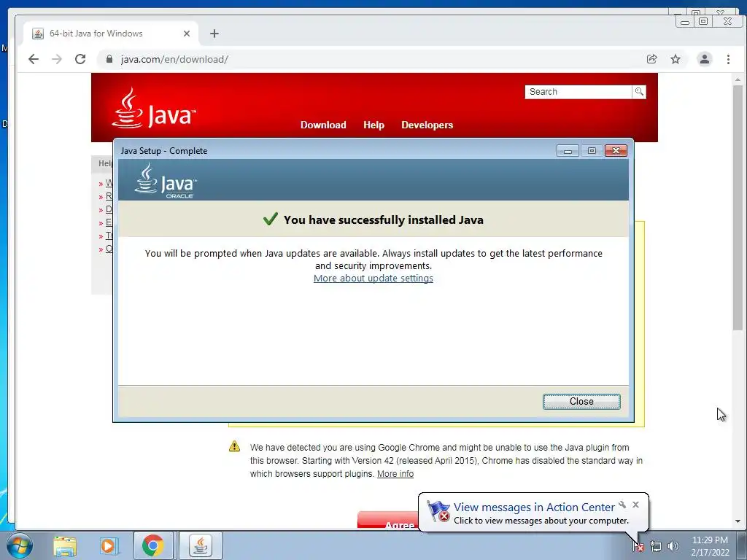747x560 pixels.
Task: Switch to Chrome in the taskbar
Action: click(x=152, y=545)
